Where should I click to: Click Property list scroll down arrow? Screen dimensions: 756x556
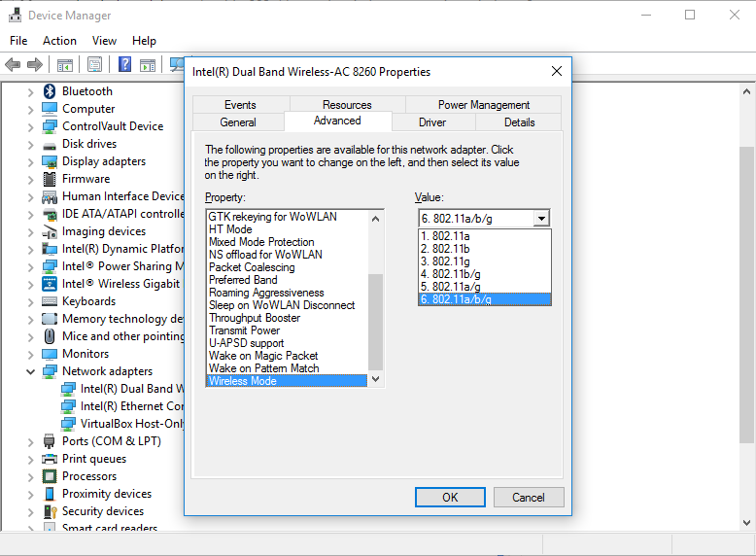376,379
